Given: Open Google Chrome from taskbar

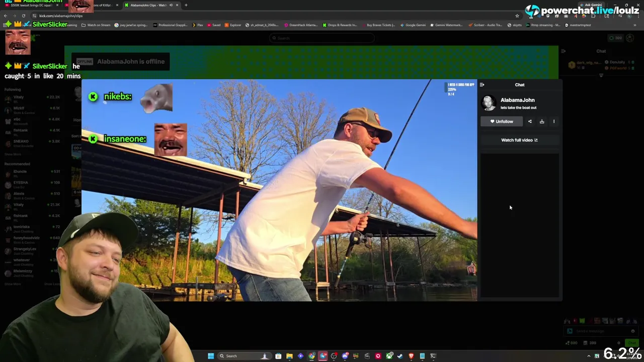Looking at the screenshot, I should [311, 356].
